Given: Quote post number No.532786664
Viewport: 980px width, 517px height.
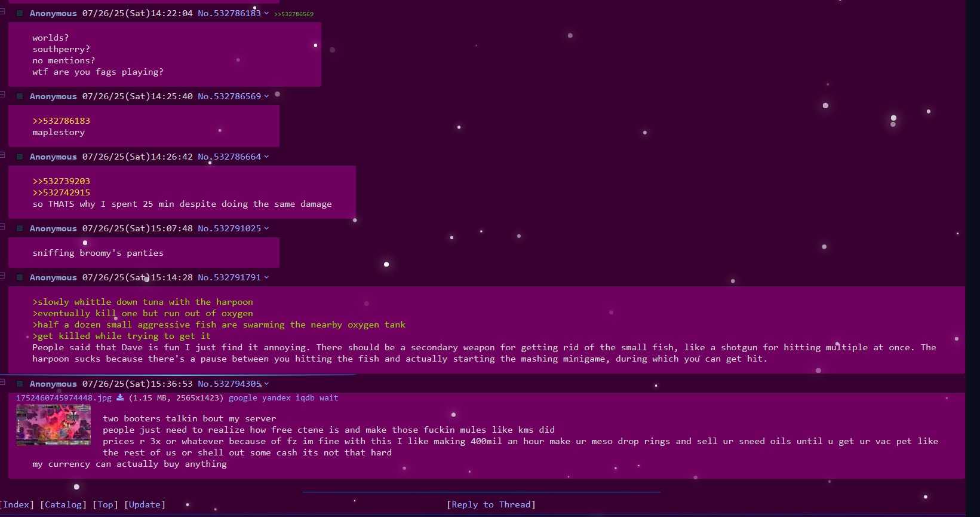Looking at the screenshot, I should [229, 157].
